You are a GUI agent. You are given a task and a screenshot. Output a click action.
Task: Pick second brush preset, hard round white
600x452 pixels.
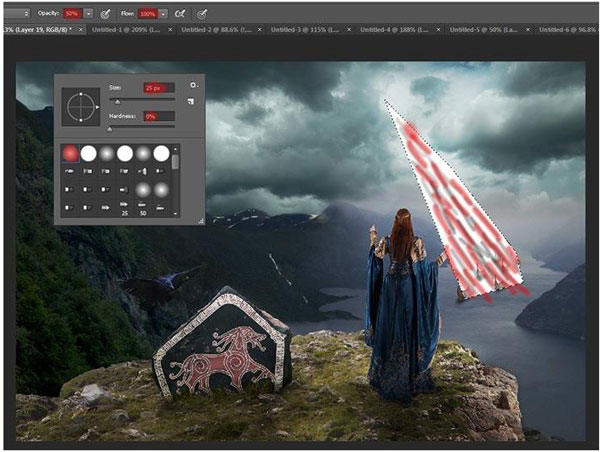click(88, 153)
